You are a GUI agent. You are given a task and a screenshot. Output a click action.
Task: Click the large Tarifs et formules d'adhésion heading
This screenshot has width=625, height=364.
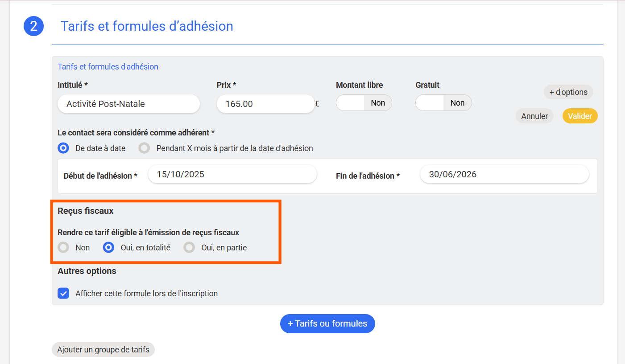(147, 26)
